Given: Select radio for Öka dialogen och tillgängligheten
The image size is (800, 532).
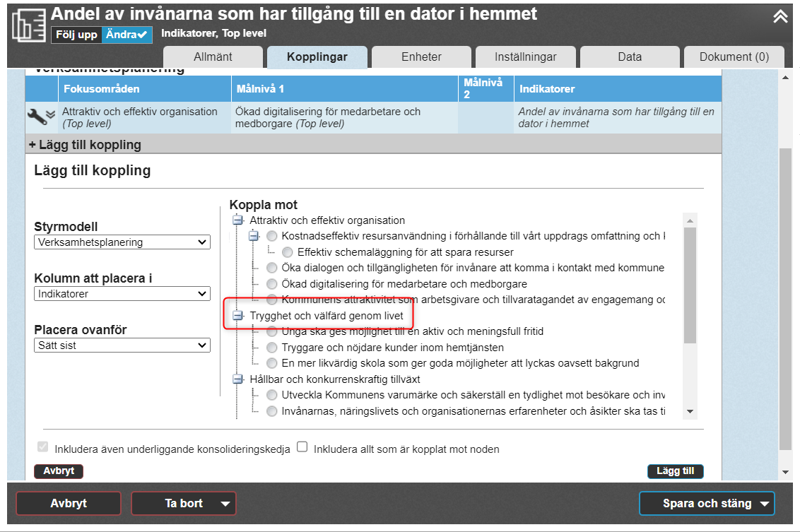Looking at the screenshot, I should tap(272, 268).
